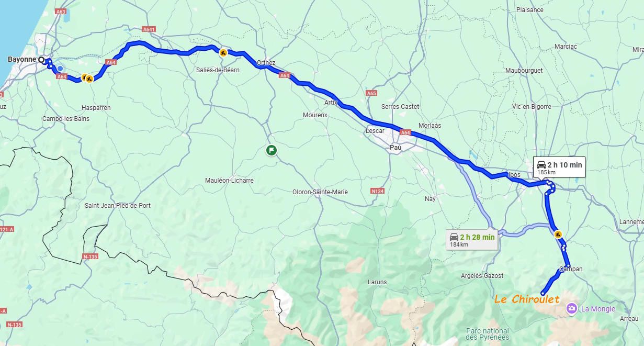Click the orange Le Chiroulet annotation

527,299
